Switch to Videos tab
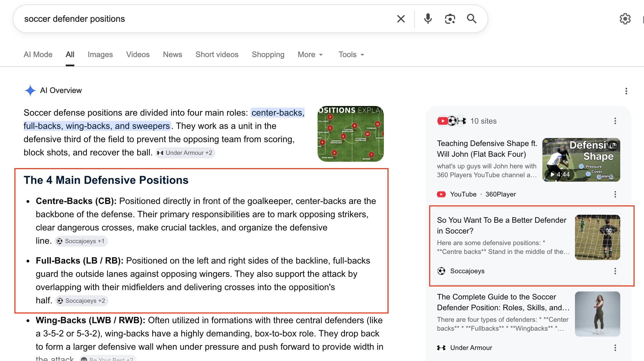Viewport: 644px width, 361px height. pyautogui.click(x=138, y=55)
